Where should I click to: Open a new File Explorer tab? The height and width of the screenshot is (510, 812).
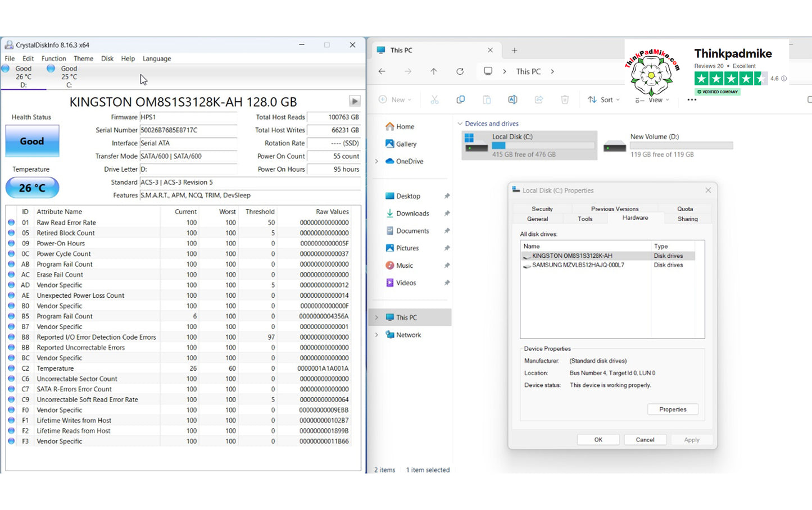tap(514, 50)
